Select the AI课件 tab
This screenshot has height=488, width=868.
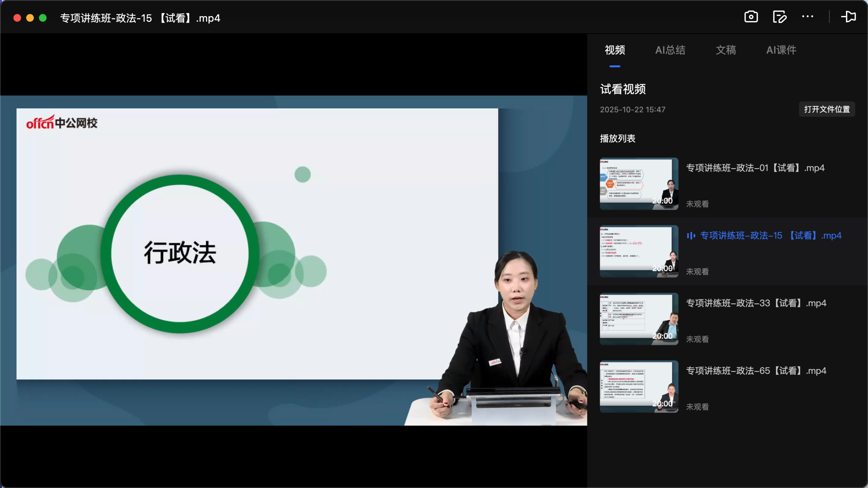point(781,50)
